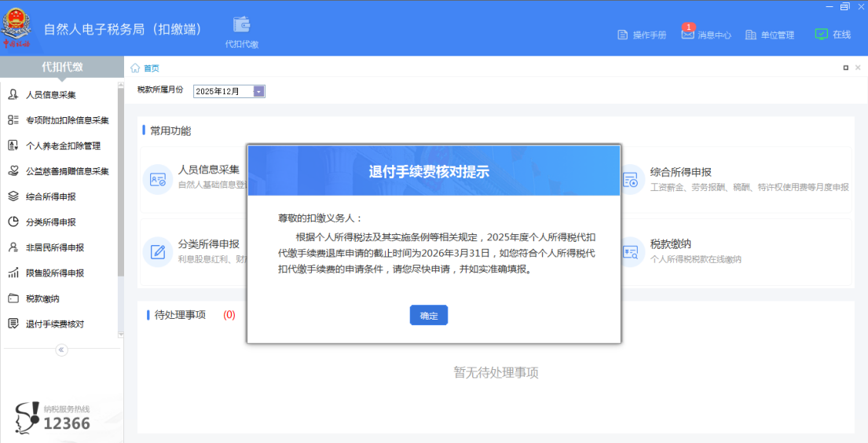
Task: Click 人员信息采集 card icon in 常用功能
Action: point(158,179)
